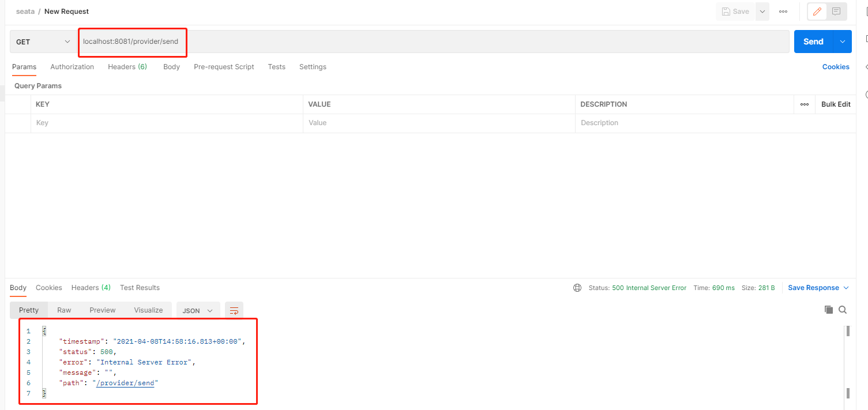
Task: Open the Pre-request Script tab
Action: coord(224,67)
